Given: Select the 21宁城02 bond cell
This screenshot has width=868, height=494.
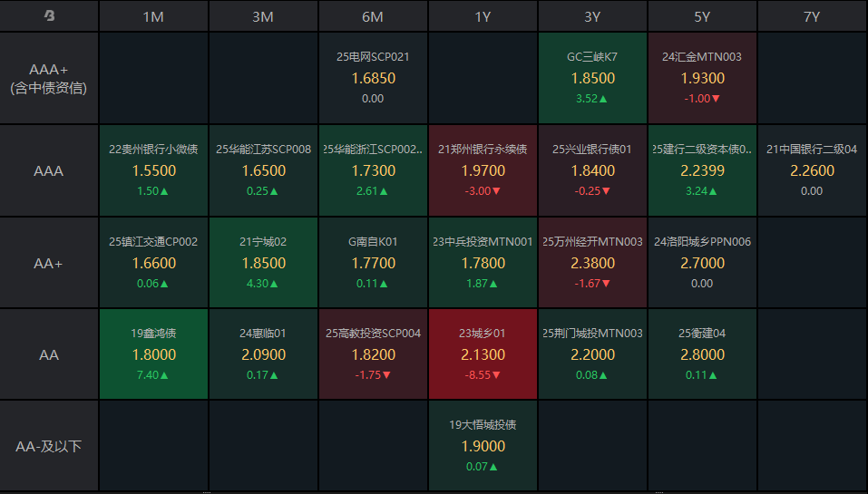Looking at the screenshot, I should [x=263, y=263].
